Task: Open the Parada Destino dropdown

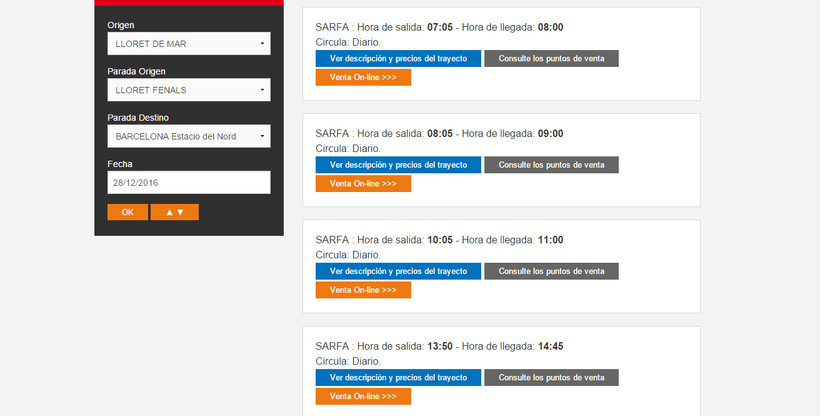Action: [x=188, y=136]
